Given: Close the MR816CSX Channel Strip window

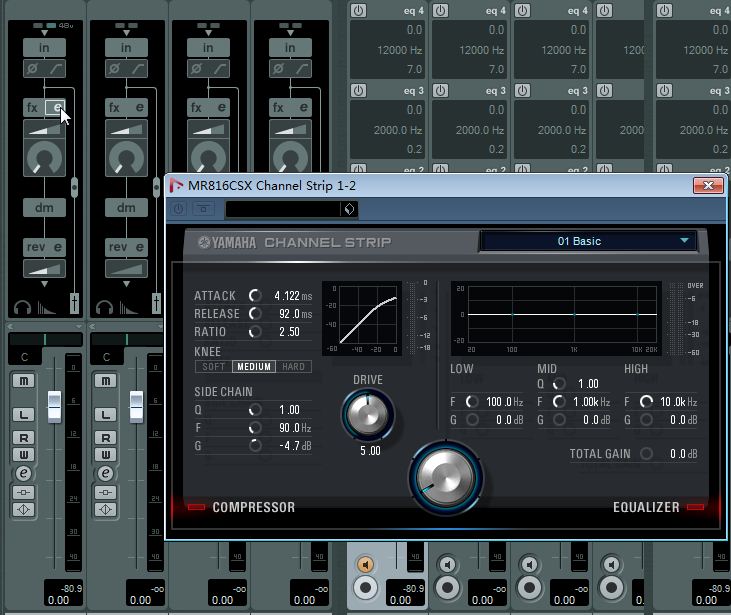Looking at the screenshot, I should pos(708,186).
